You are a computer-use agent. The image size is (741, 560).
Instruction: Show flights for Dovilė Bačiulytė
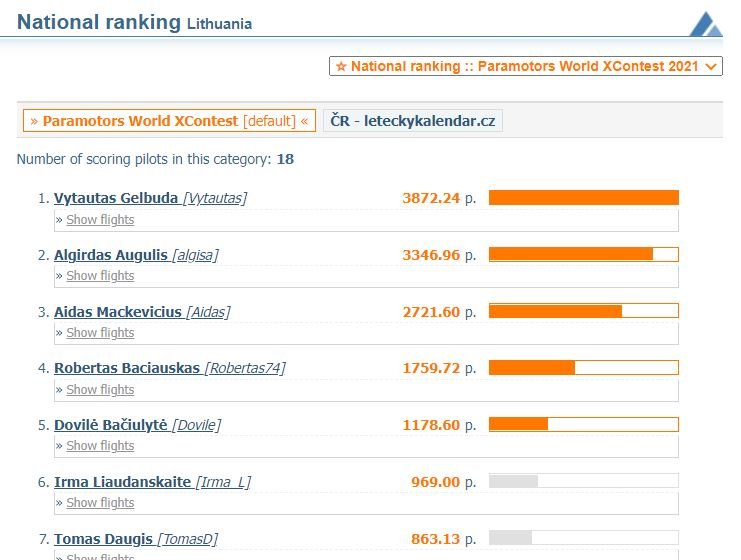click(x=100, y=446)
